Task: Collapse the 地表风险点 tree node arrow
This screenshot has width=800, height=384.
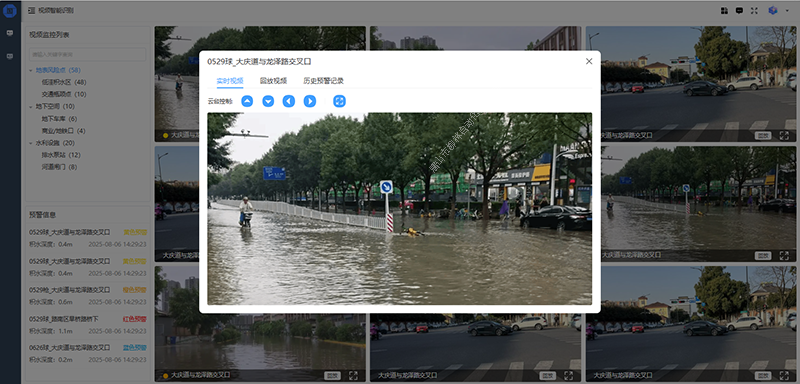Action: pos(31,70)
